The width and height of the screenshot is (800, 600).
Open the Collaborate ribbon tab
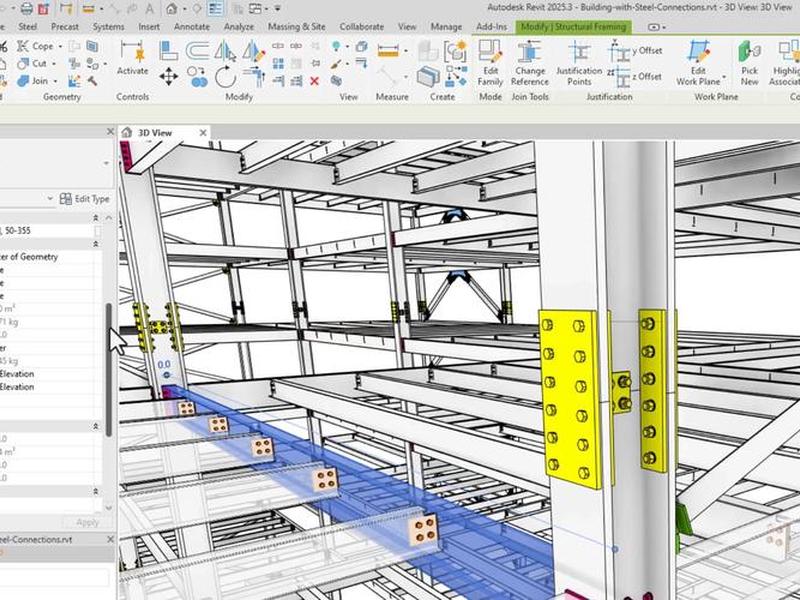coord(361,27)
